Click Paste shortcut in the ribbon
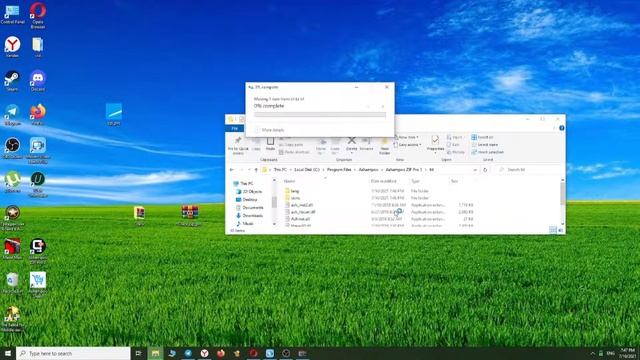Viewport: 640px width, 360px height. pos(294,152)
